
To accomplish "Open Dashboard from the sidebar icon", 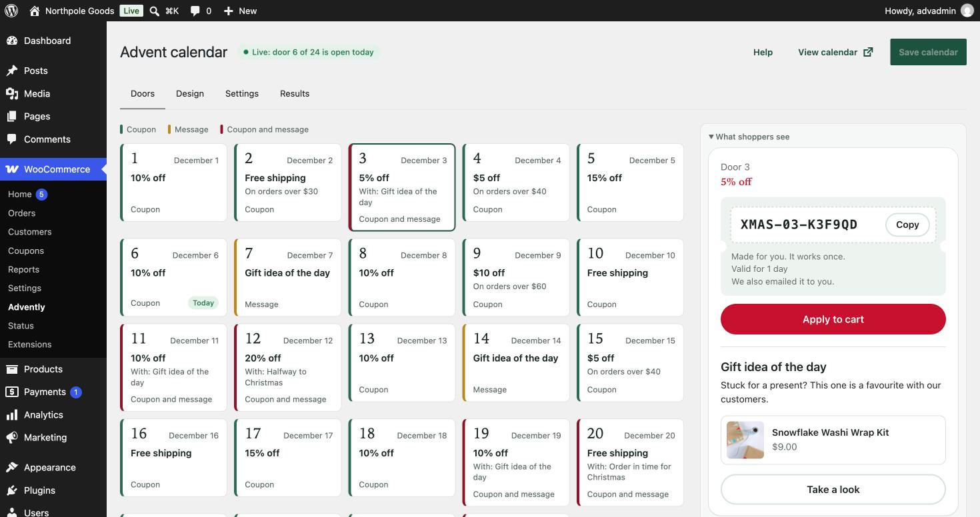I will point(12,41).
